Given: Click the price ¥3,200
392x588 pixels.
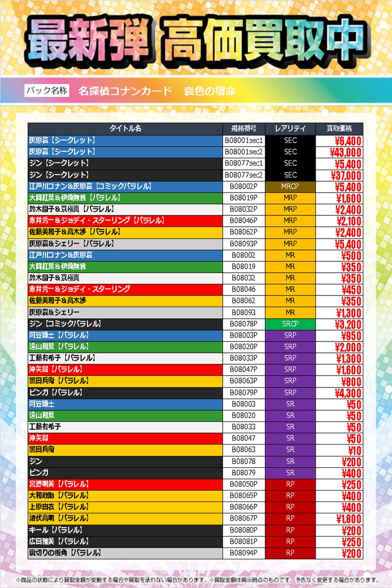Looking at the screenshot, I should [348, 324].
